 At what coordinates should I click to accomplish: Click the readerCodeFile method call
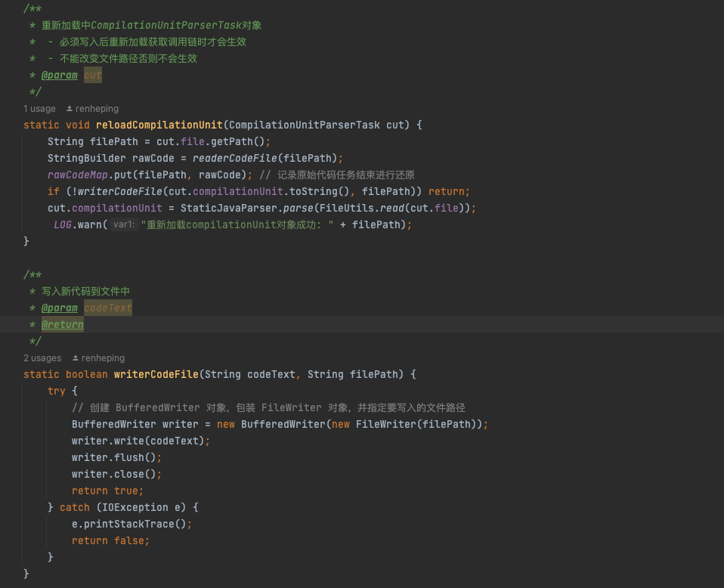tap(235, 159)
